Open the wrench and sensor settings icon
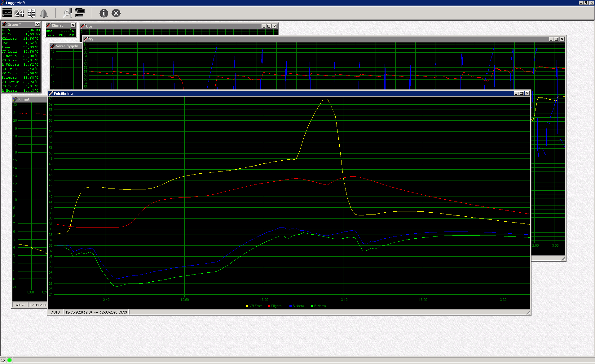The image size is (595, 364). (x=68, y=13)
